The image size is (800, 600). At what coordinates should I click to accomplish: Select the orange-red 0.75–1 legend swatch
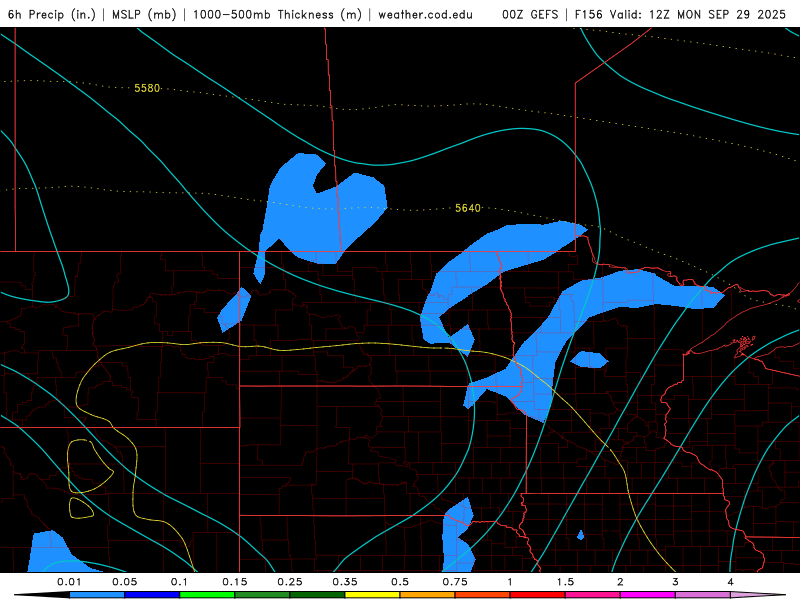coord(483,595)
